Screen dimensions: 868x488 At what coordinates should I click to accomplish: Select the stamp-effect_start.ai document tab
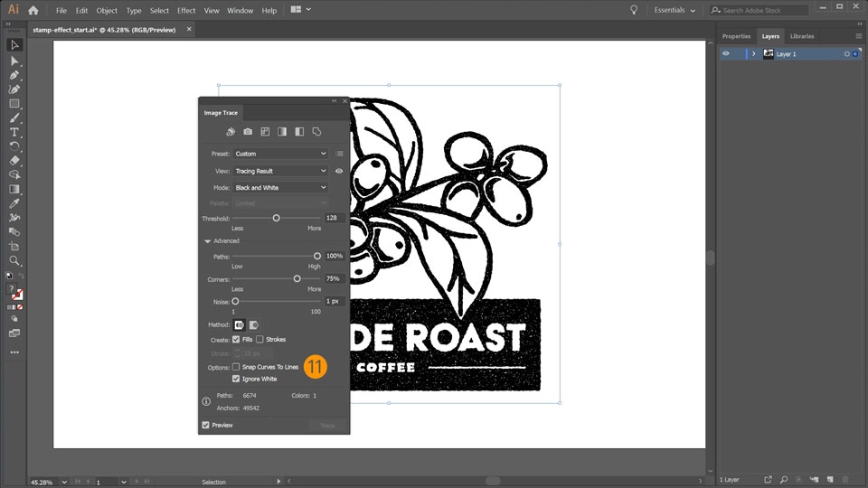tap(104, 30)
